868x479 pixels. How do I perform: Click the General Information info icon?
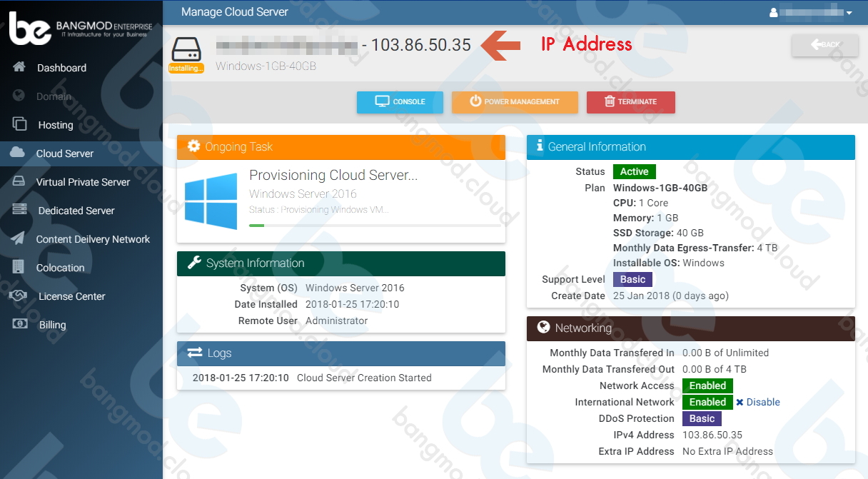pyautogui.click(x=540, y=146)
